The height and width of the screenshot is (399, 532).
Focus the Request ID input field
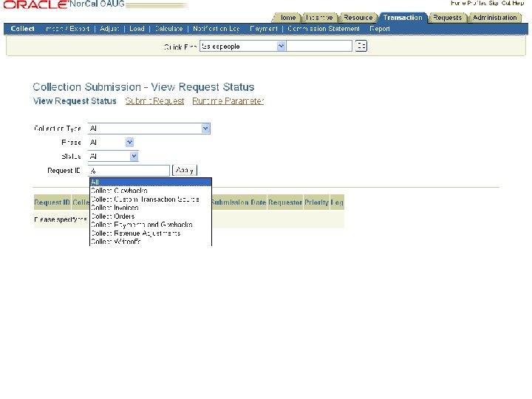[x=129, y=171]
